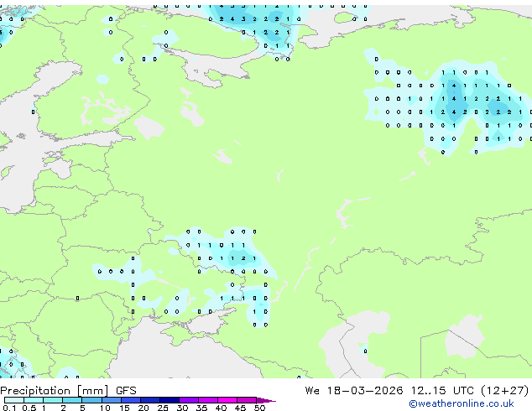Image resolution: width=532 pixels, height=411 pixels.
Task: Click the legend label "25"
Action: click(163, 408)
